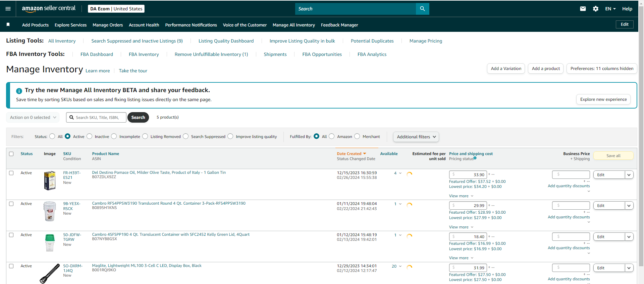Viewport: 644px width, 284px height.
Task: Open Manage Orders menu item
Action: coord(108,25)
